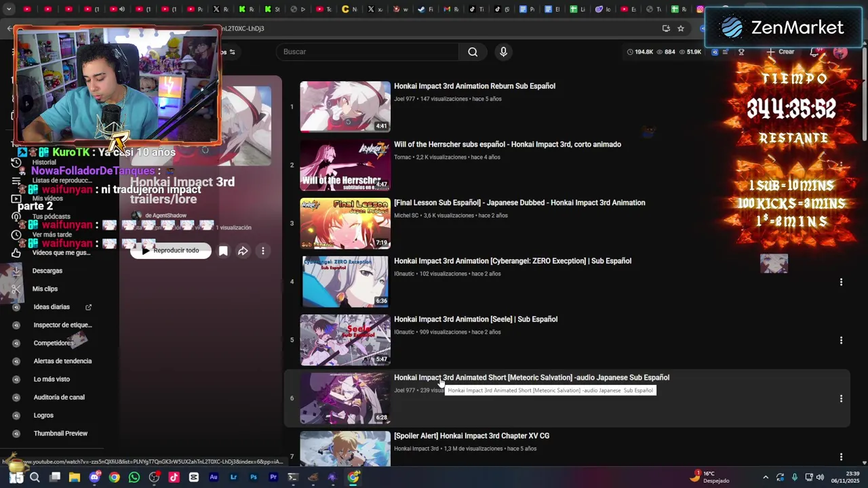Viewport: 868px width, 488px height.
Task: Open CapCut from the taskbar
Action: click(194, 477)
